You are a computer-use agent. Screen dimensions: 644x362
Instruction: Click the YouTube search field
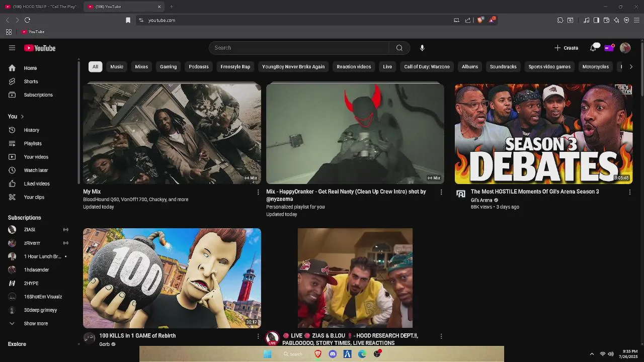click(299, 48)
